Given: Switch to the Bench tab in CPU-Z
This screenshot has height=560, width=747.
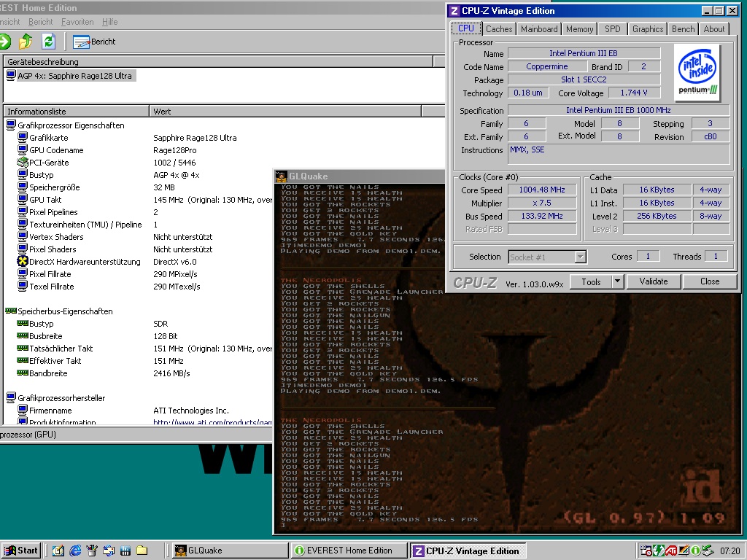Looking at the screenshot, I should tap(683, 29).
